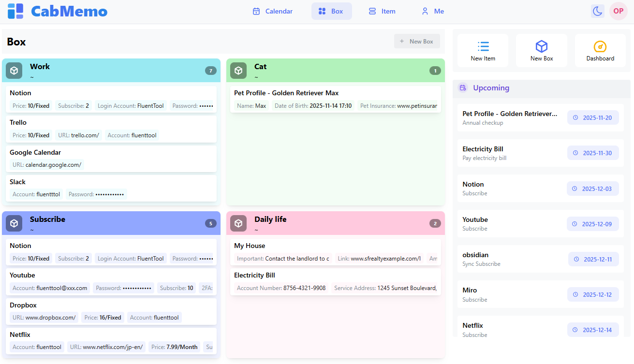
Task: Click the 2025-11-30 date chip
Action: [x=593, y=153]
